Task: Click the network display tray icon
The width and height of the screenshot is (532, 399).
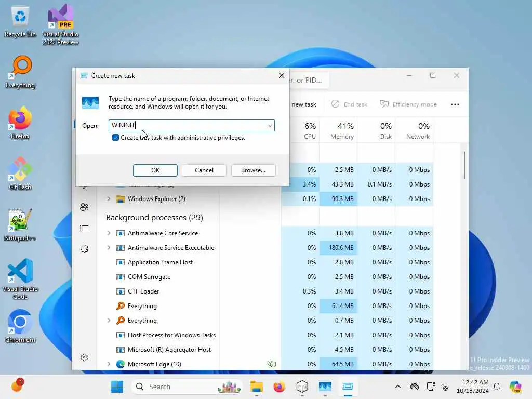Action: click(x=431, y=387)
